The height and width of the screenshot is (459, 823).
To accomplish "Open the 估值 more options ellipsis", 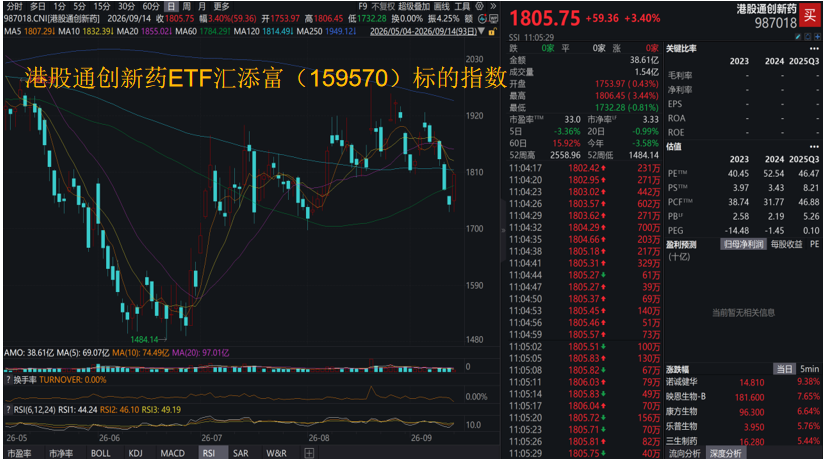I will [814, 147].
